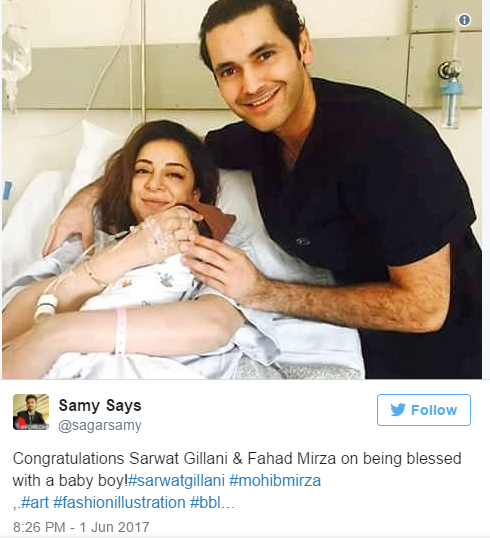Click the word Follow in the button
Image resolution: width=490 pixels, height=538 pixels.
(x=434, y=410)
